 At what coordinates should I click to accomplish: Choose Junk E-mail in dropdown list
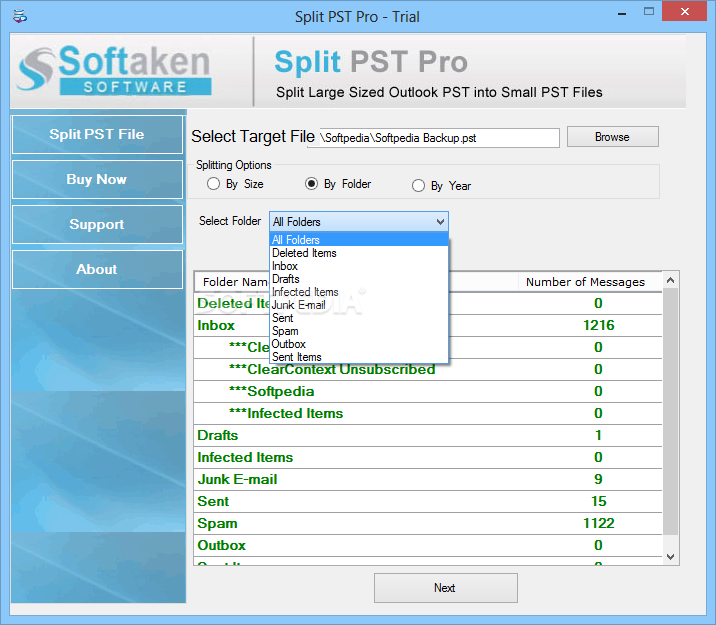point(359,305)
